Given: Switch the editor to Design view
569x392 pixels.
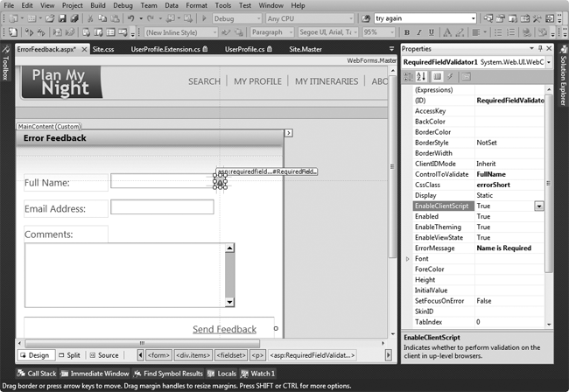Looking at the screenshot, I should click(35, 355).
